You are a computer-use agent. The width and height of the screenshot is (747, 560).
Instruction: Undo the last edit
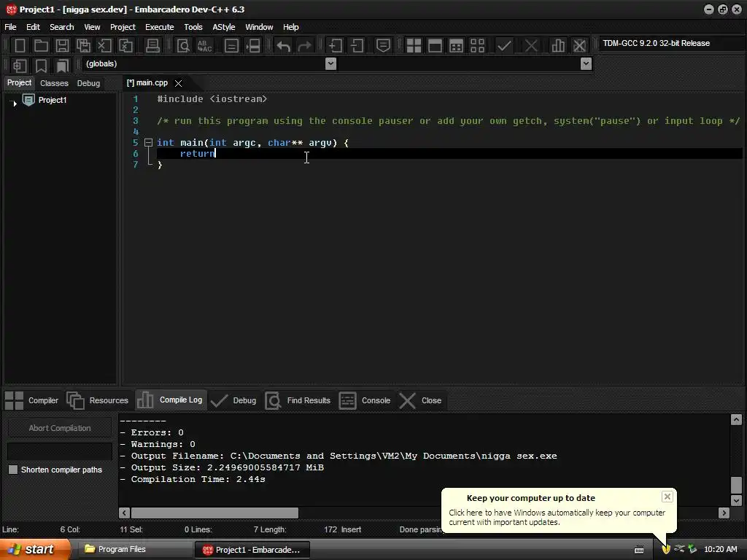coord(284,46)
